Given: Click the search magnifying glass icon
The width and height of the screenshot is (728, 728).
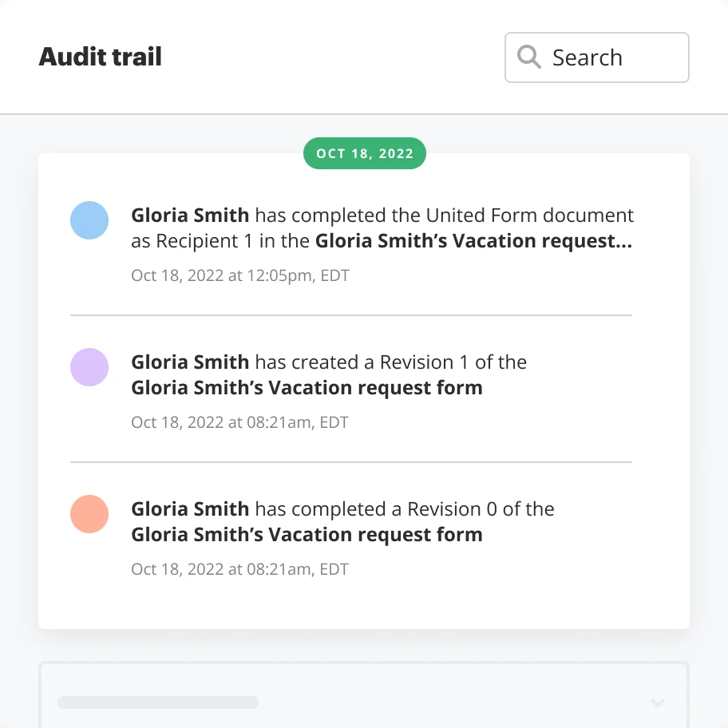Looking at the screenshot, I should 528,57.
